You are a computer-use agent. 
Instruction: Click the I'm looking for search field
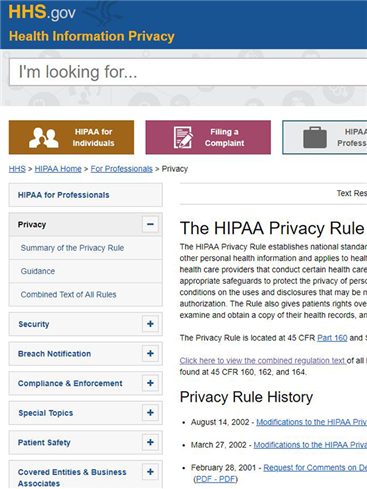click(x=188, y=72)
